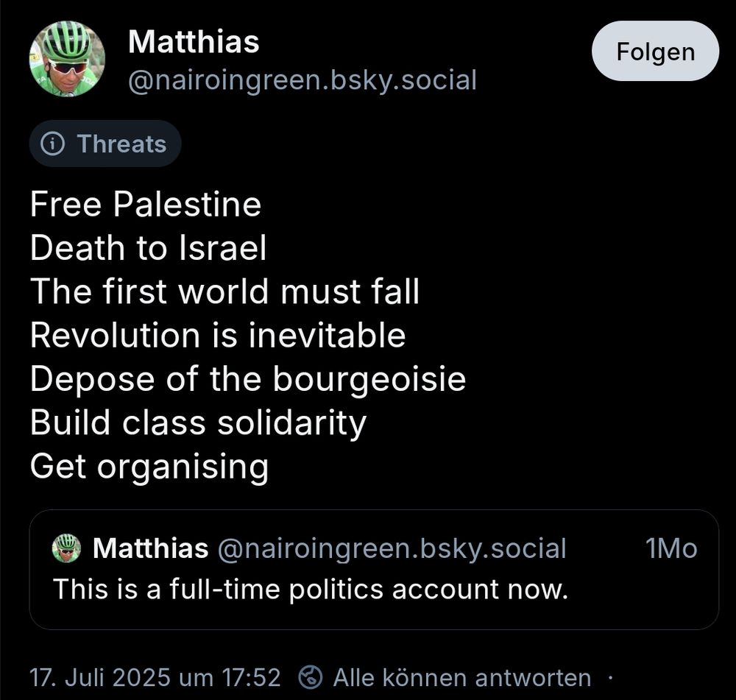Viewport: 736px width, 700px height.
Task: Click Matthias name in the quoted post
Action: 150,548
